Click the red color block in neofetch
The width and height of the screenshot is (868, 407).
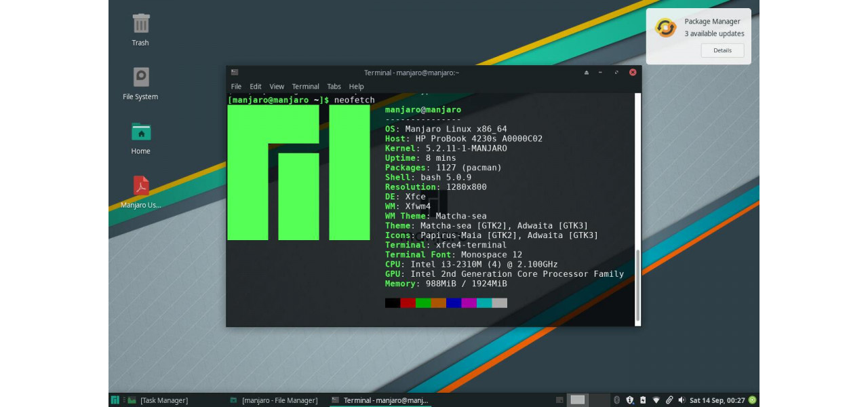click(x=408, y=303)
